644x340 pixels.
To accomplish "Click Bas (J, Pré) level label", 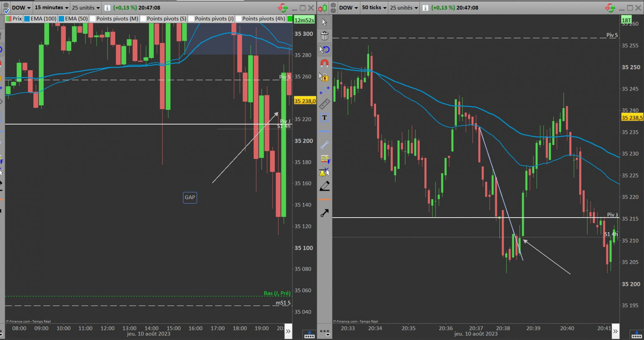I will click(x=277, y=293).
